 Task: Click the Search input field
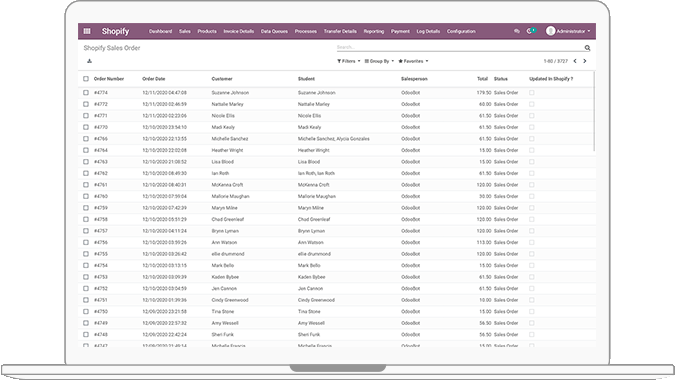tap(460, 47)
